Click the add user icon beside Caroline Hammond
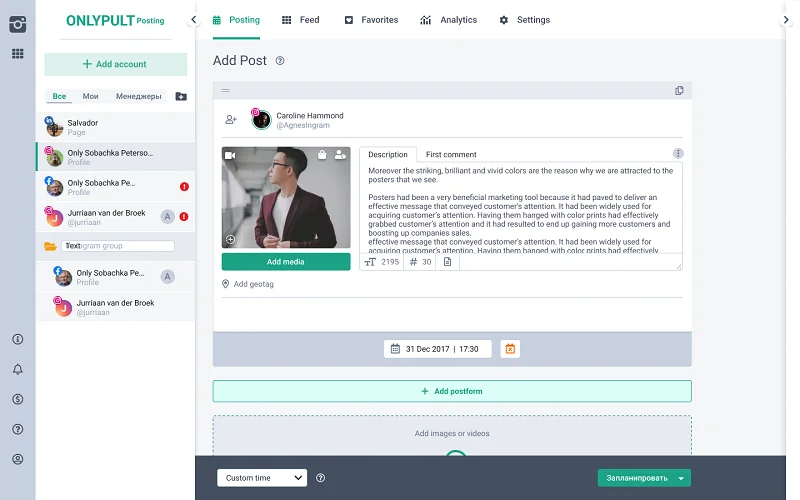The image size is (800, 500). (x=231, y=120)
